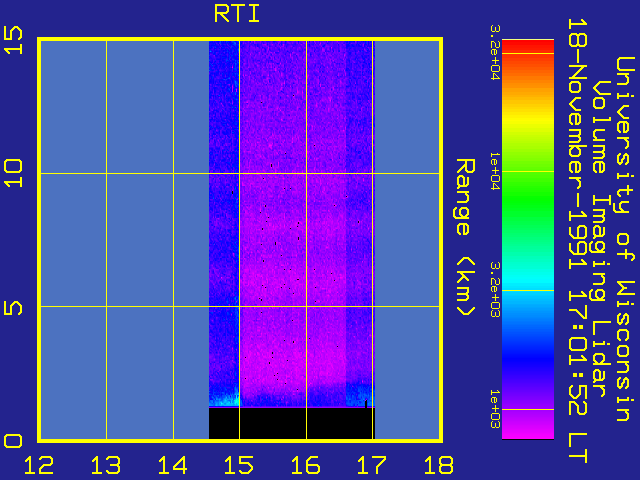Viewport: 640px width, 480px height.
Task: Click the x-axis label 14
Action: pos(172,465)
